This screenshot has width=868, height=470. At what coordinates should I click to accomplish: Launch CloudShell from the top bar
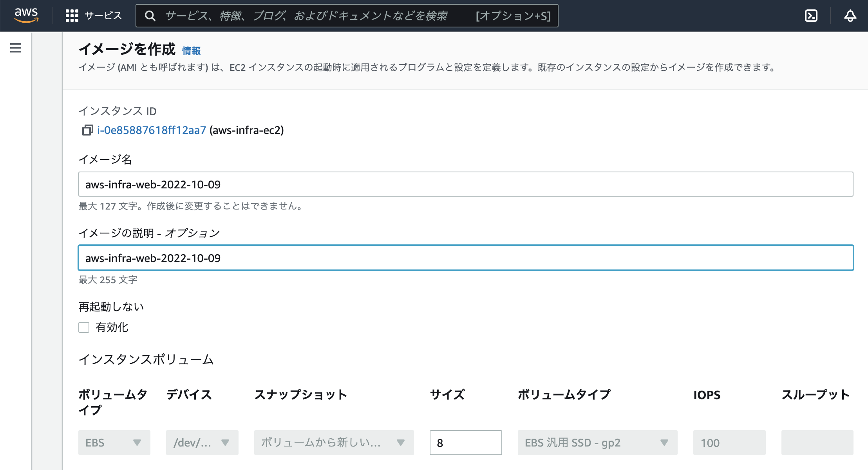(811, 16)
